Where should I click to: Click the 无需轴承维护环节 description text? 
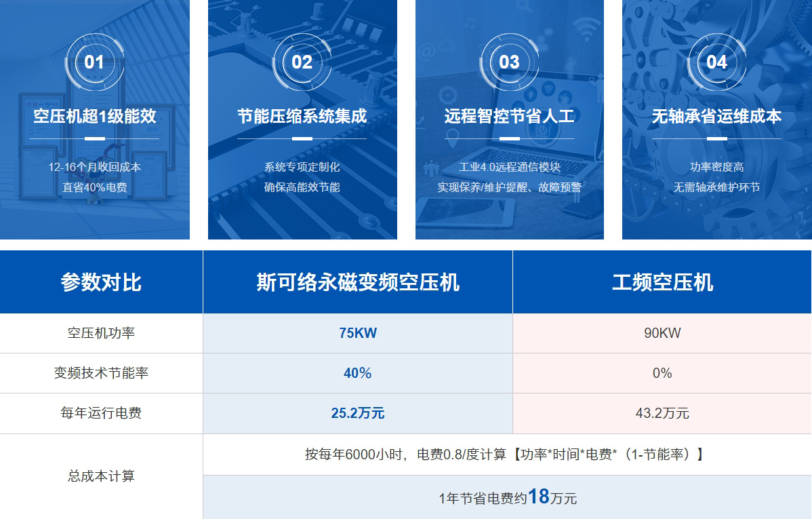tap(716, 187)
